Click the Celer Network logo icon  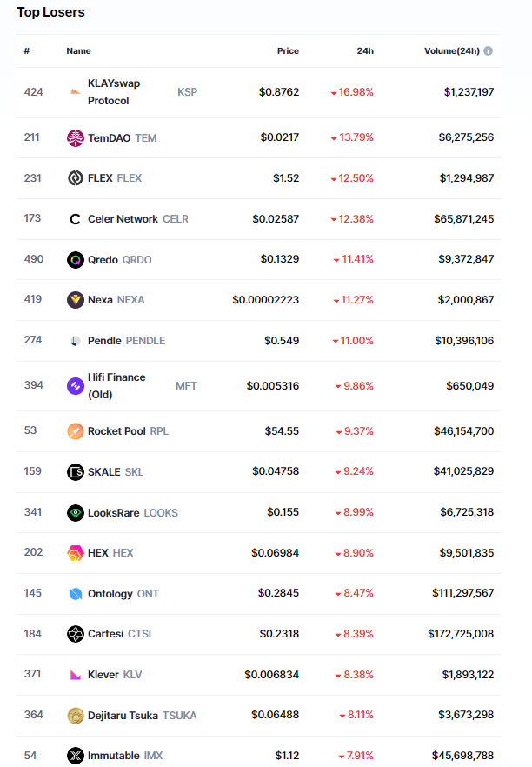(x=76, y=219)
